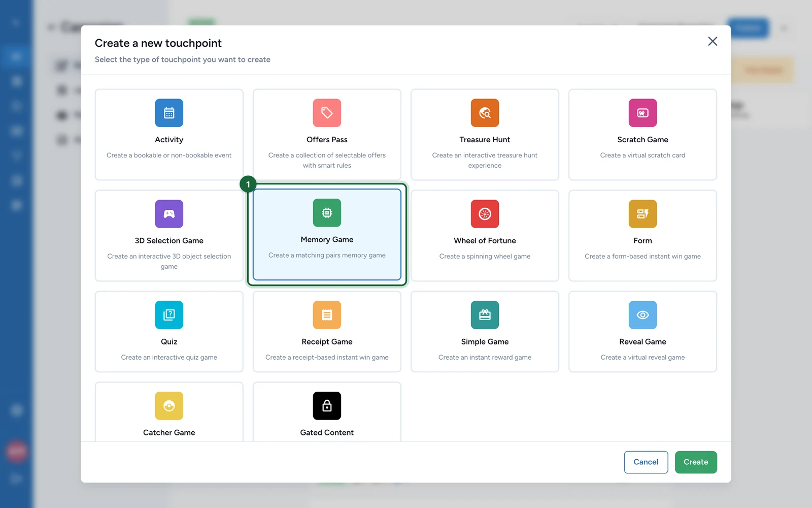Click the 'Quiz' title label
The width and height of the screenshot is (812, 508).
click(x=169, y=342)
